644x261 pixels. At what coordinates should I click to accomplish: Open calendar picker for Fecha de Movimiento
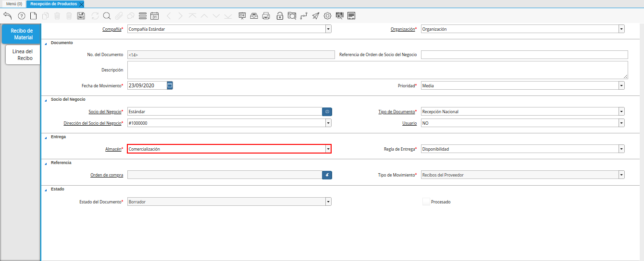coord(170,85)
